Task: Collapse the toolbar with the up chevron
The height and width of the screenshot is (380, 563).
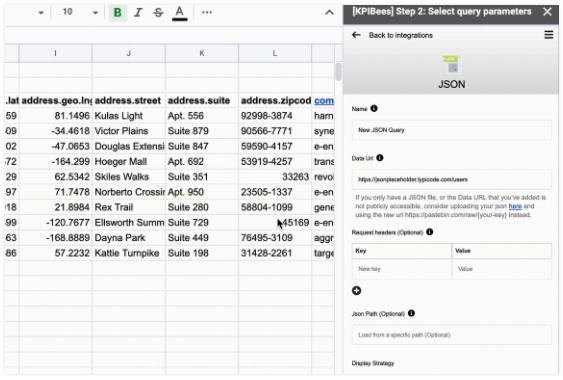Action: pos(329,13)
